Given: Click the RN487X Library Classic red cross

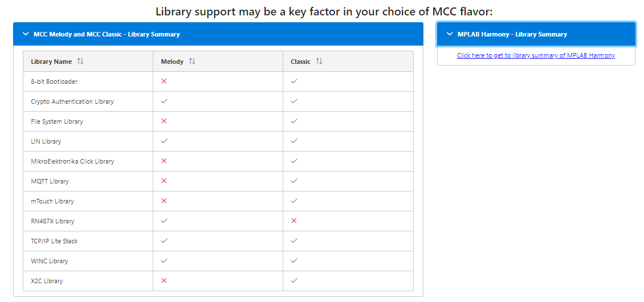Looking at the screenshot, I should 294,221.
